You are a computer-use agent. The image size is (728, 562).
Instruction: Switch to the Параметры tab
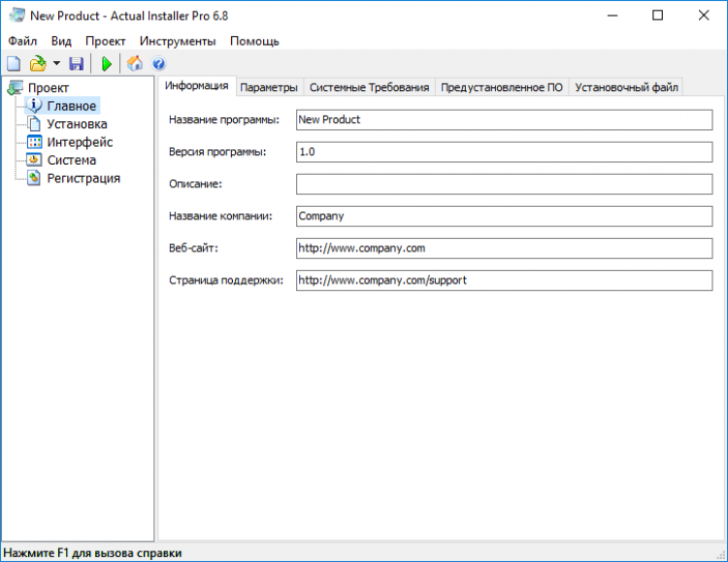269,87
